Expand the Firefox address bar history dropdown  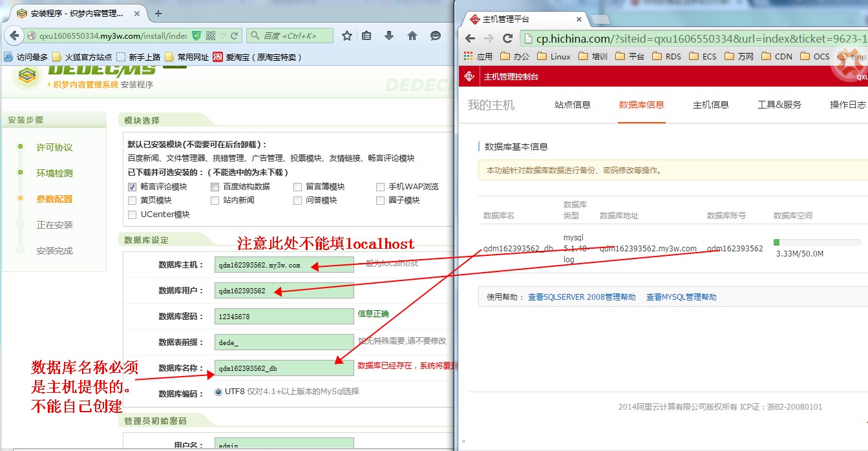pos(223,36)
